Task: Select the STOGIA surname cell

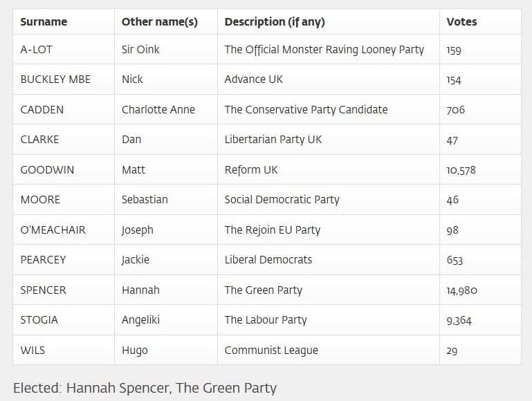Action: (39, 320)
